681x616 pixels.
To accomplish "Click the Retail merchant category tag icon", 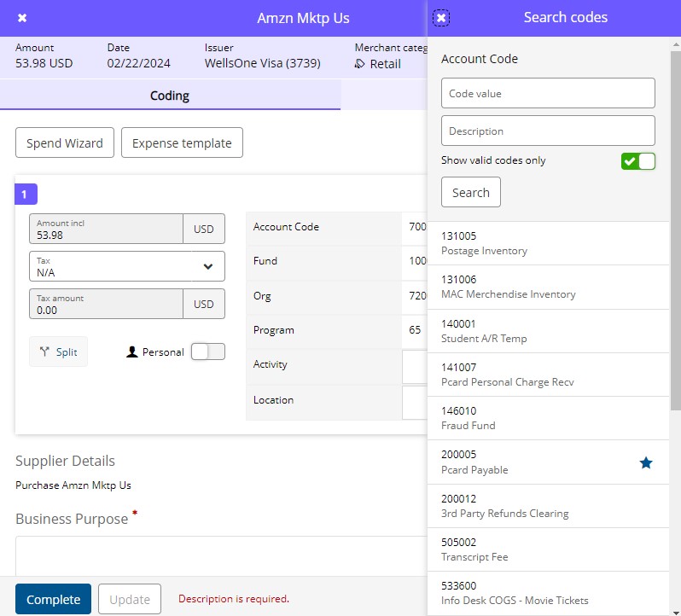I will 360,64.
